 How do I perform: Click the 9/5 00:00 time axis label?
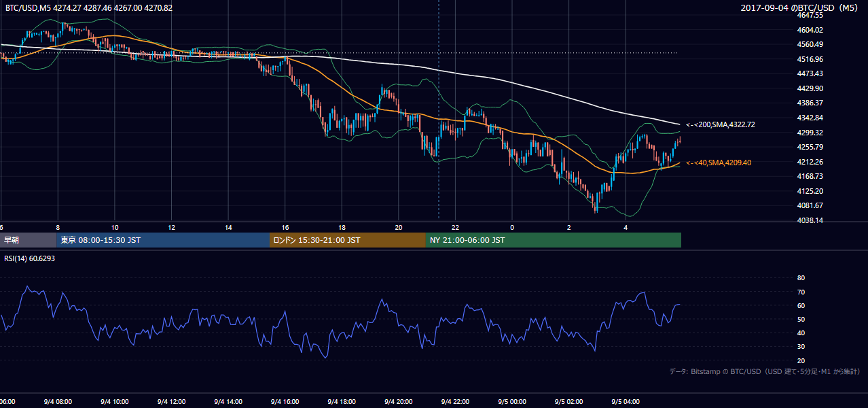512,401
